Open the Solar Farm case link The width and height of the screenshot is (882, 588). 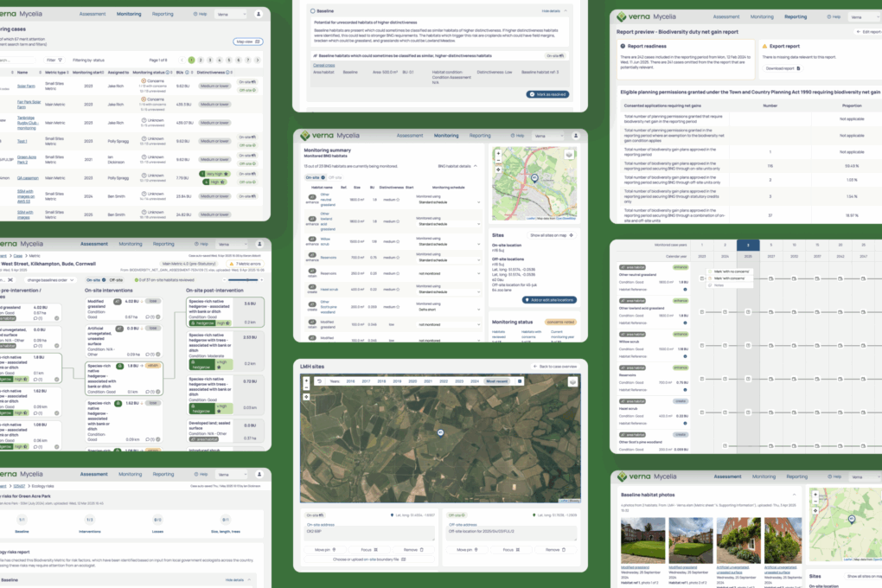pyautogui.click(x=26, y=86)
